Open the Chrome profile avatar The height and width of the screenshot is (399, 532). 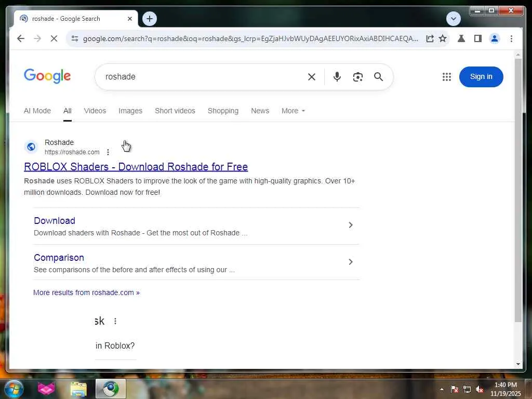coord(495,38)
